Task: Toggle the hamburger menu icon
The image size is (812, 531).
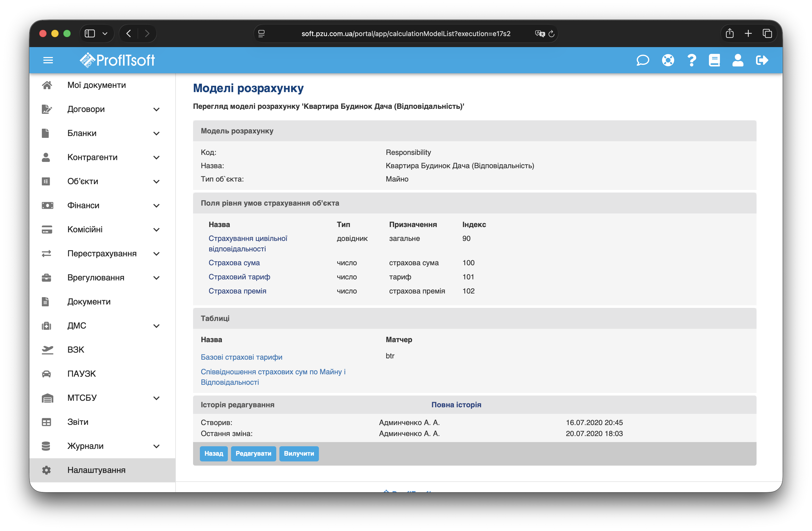Action: click(x=48, y=60)
